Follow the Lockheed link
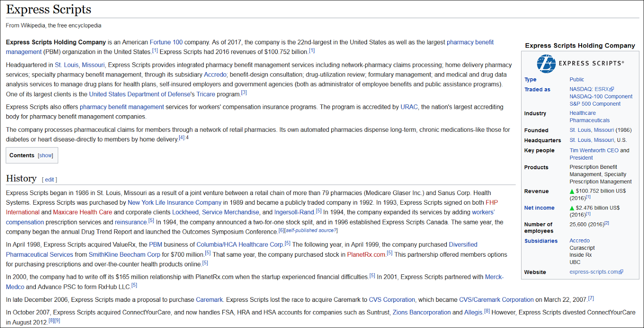 coord(186,212)
